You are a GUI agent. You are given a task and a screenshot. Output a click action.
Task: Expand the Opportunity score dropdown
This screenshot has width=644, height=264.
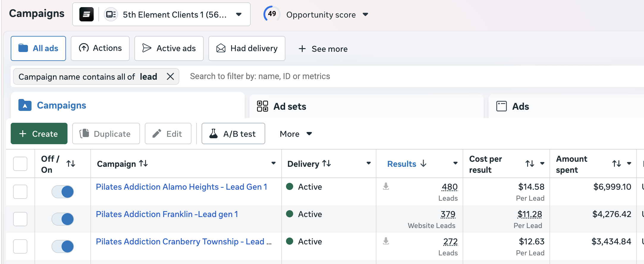pyautogui.click(x=366, y=15)
